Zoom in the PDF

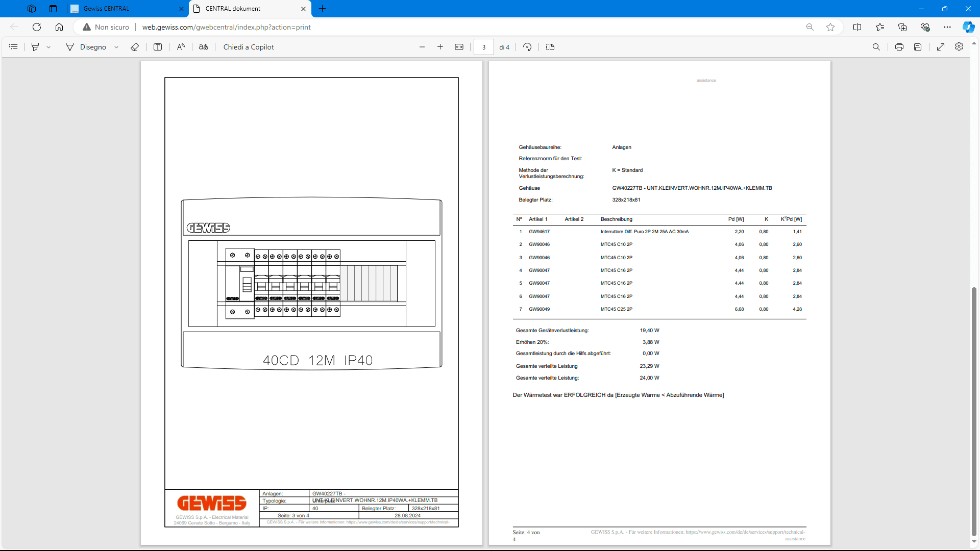tap(440, 47)
